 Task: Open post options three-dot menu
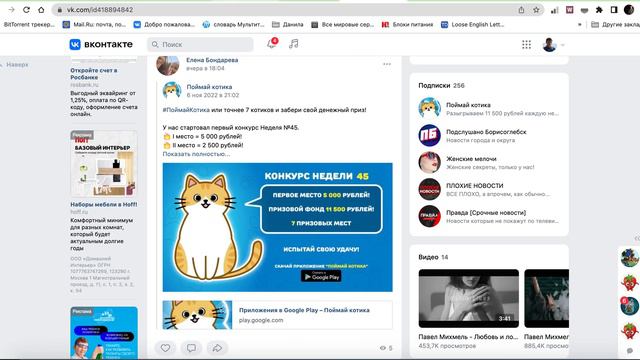(x=387, y=64)
